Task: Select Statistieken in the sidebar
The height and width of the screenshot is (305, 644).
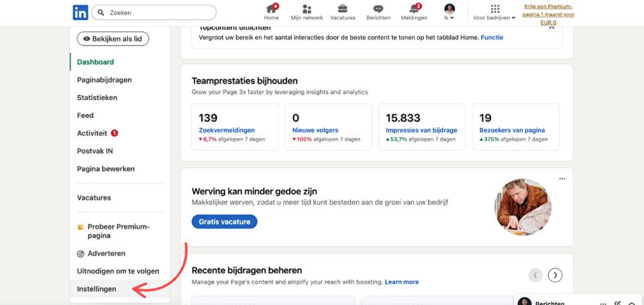Action: [x=97, y=98]
